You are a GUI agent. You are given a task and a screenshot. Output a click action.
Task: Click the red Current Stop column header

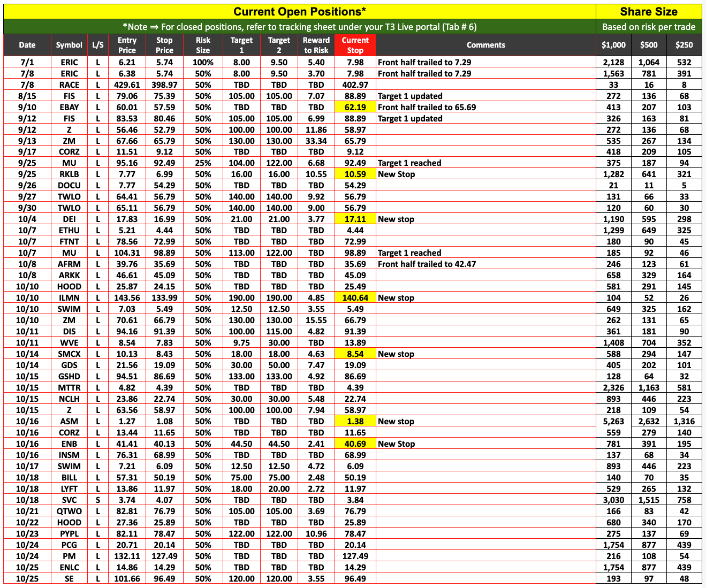[x=355, y=45]
